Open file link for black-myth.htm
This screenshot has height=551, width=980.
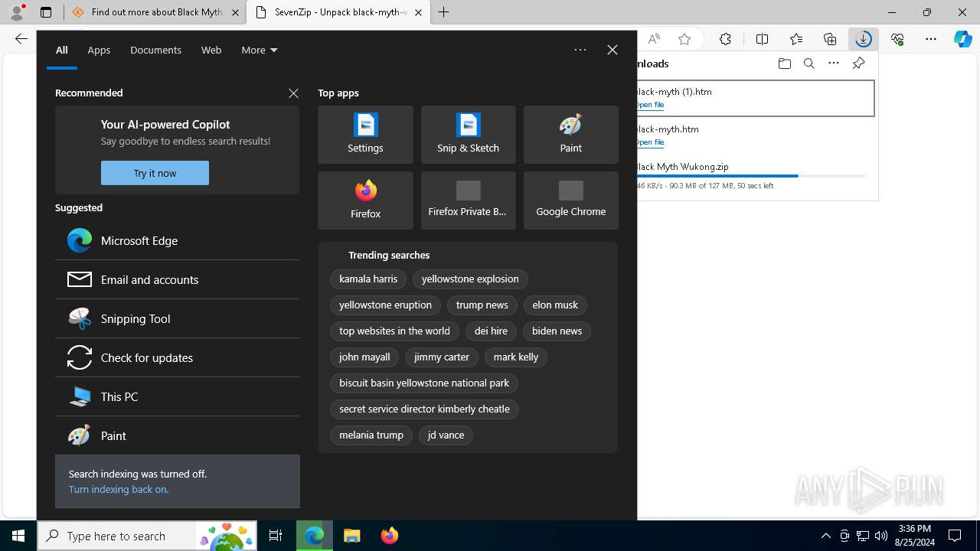pyautogui.click(x=650, y=142)
